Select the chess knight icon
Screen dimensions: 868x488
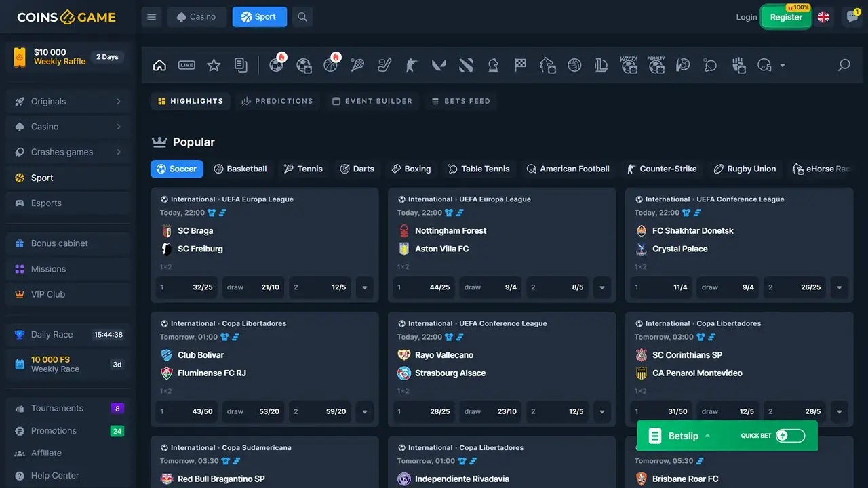(x=493, y=65)
